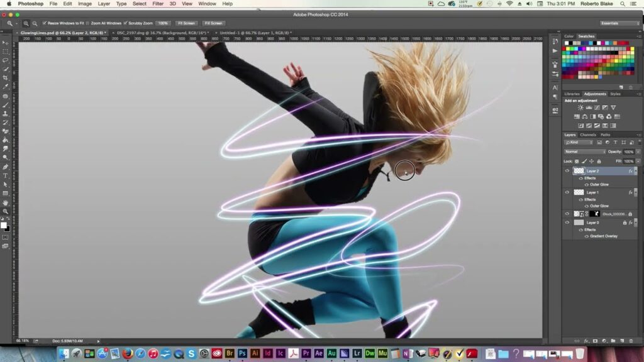Open the Normal blend mode dropdown
The image size is (644, 362).
pyautogui.click(x=585, y=151)
